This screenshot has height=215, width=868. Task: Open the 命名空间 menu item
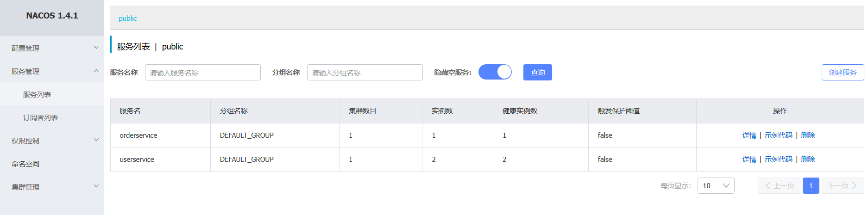pyautogui.click(x=25, y=164)
